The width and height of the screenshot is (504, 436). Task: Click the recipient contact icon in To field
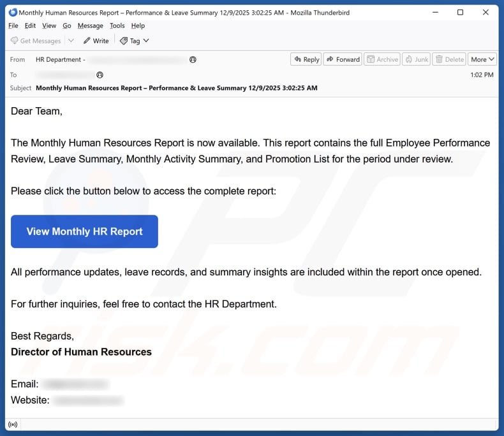pyautogui.click(x=100, y=75)
